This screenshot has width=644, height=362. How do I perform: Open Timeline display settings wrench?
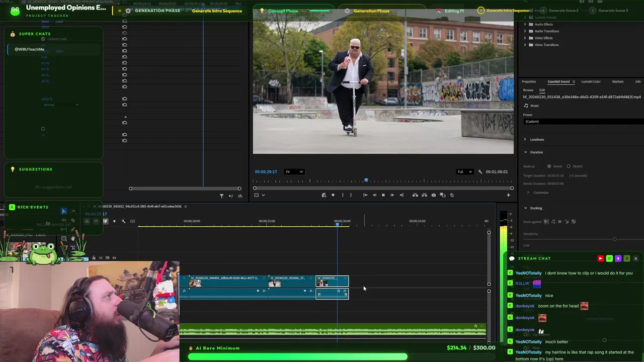click(123, 221)
